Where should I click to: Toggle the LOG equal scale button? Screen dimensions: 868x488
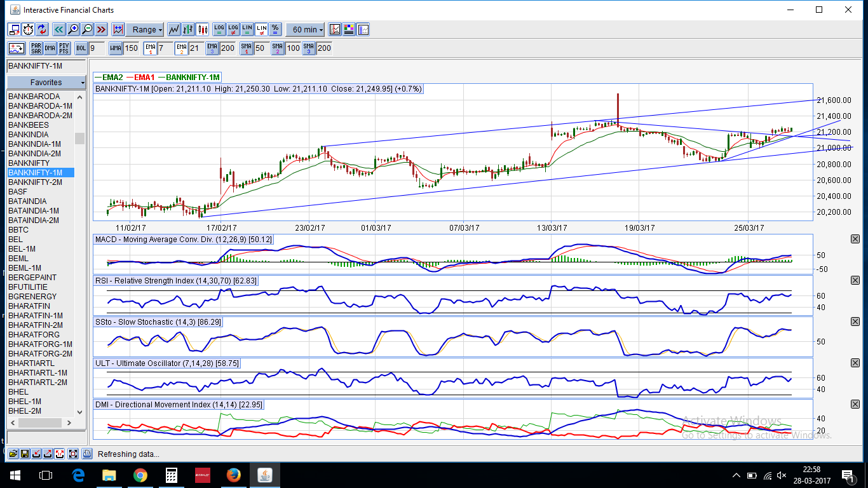coord(219,29)
